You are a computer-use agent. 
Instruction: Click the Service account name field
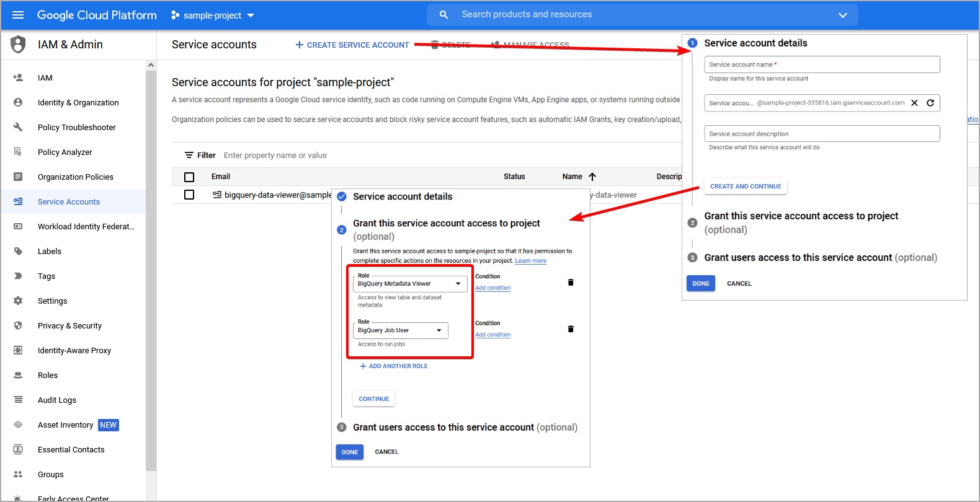point(822,64)
